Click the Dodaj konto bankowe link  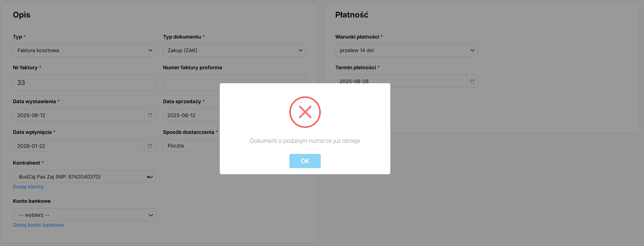coord(38,225)
